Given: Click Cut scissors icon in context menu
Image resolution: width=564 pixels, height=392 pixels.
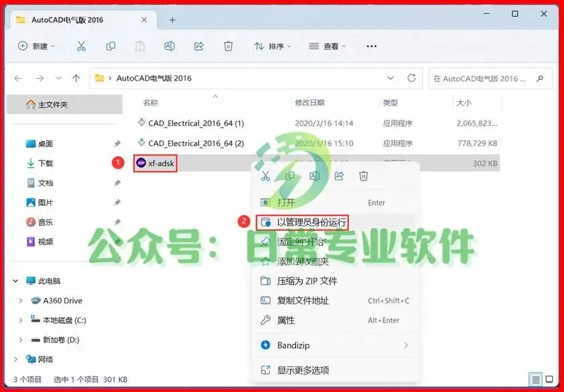Looking at the screenshot, I should [265, 176].
